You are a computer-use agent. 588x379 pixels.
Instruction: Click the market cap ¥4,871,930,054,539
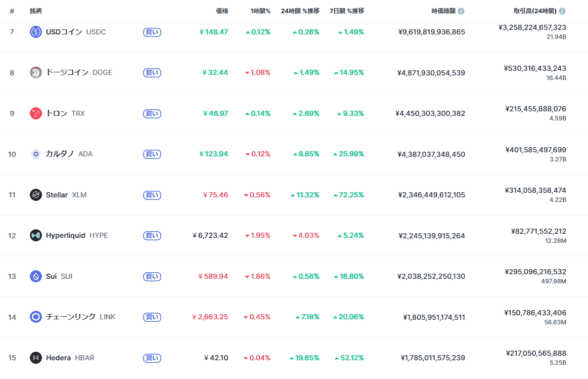(431, 73)
